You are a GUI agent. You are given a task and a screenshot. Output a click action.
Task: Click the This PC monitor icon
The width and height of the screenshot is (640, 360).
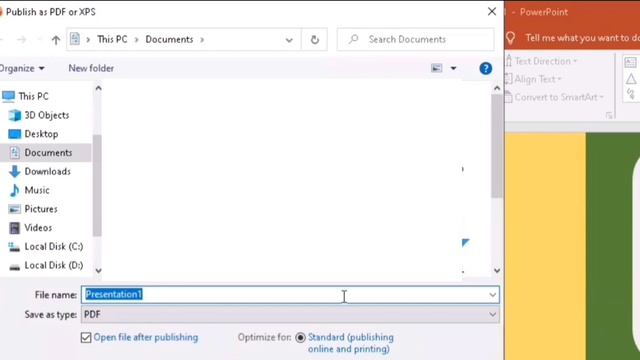point(9,96)
